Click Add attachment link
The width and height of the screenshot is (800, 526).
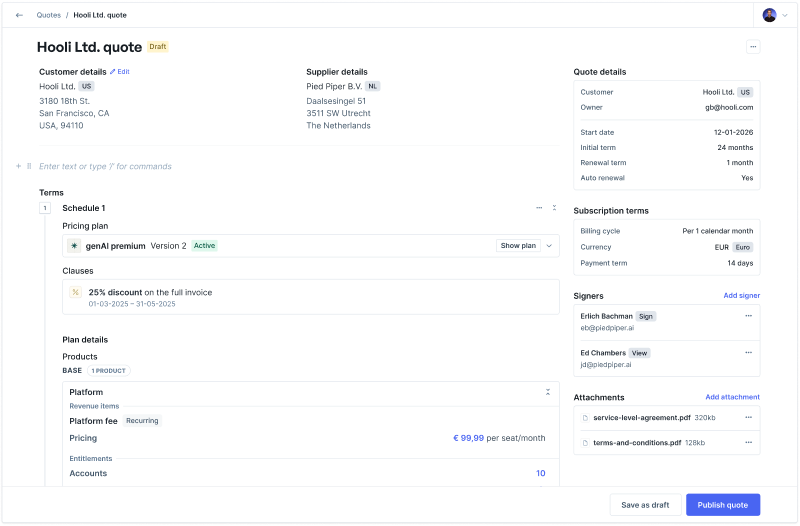pos(733,397)
